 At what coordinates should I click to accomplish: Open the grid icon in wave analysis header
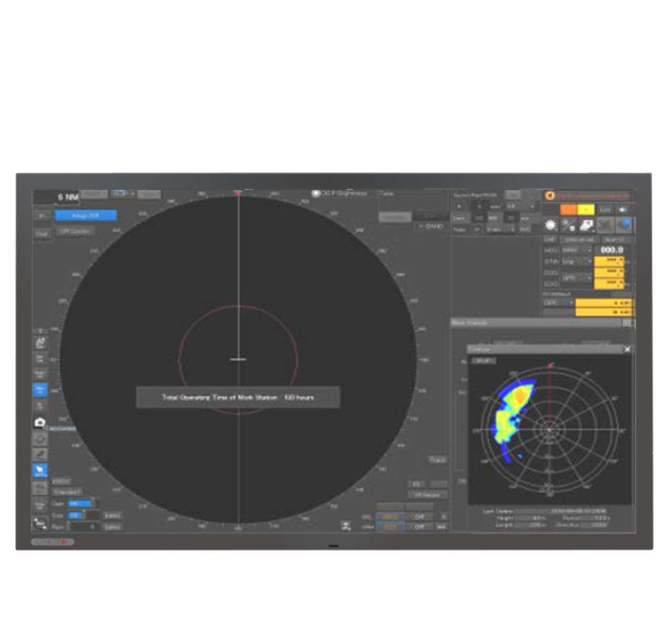tap(627, 323)
